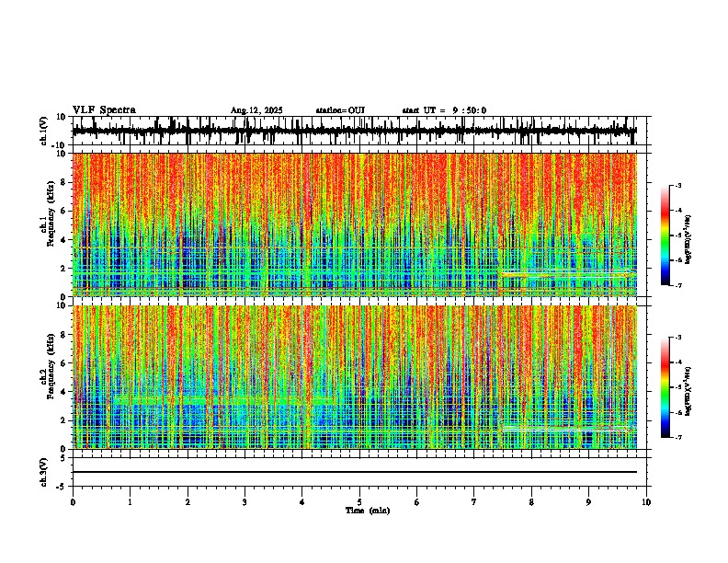
Task: Select the "ch.3(V)" axis label of the bottom panel
Action: (x=44, y=473)
